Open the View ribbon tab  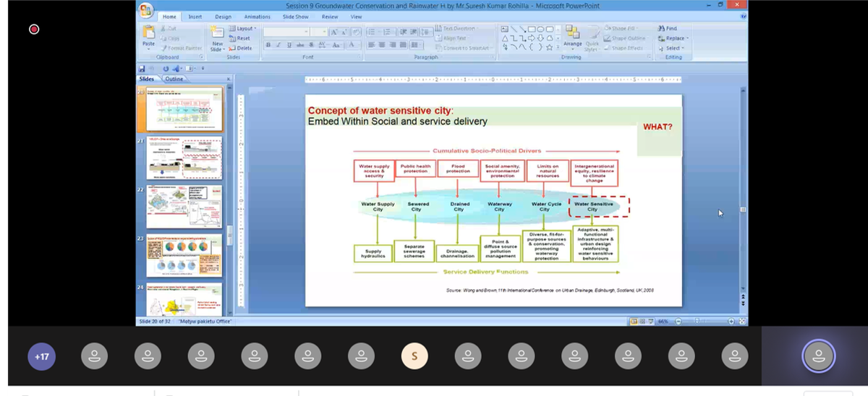click(x=356, y=17)
